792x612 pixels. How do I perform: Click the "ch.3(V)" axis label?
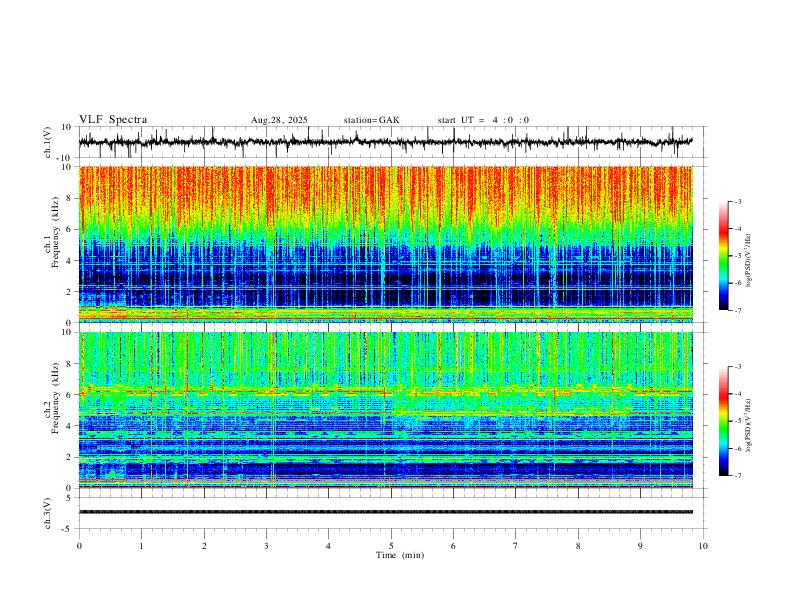48,513
